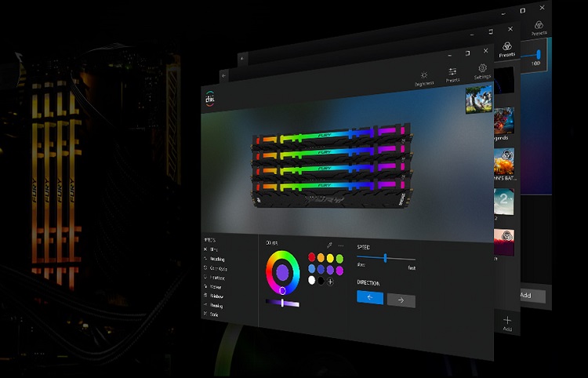
Task: Select the battlegrounds game thumbnail in middle window
Action: (x=504, y=162)
